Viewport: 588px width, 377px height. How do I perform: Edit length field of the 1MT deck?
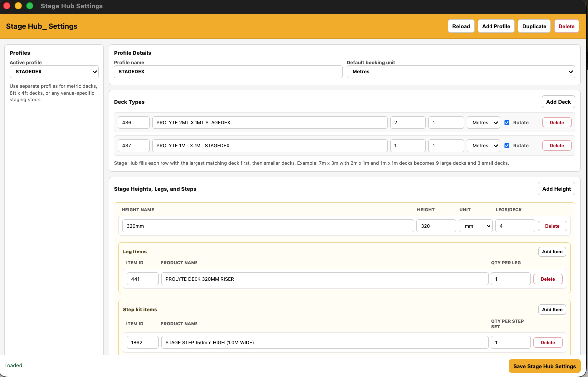[x=407, y=146]
